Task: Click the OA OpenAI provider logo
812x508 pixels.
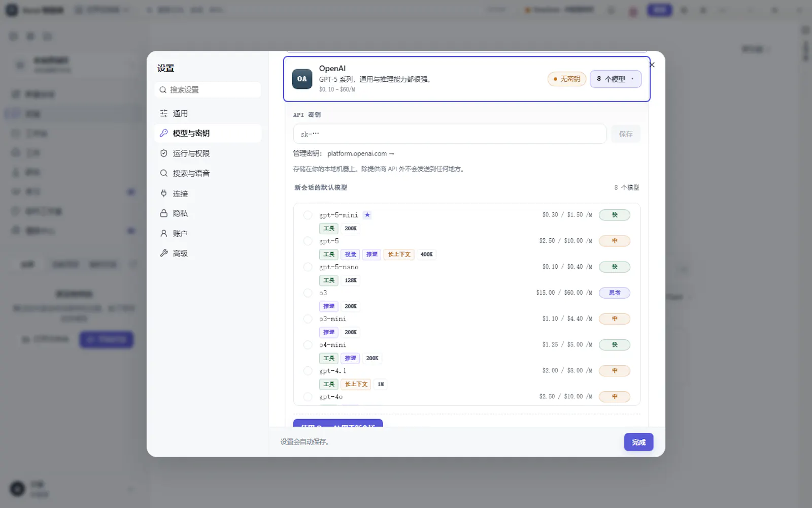Action: pyautogui.click(x=302, y=79)
